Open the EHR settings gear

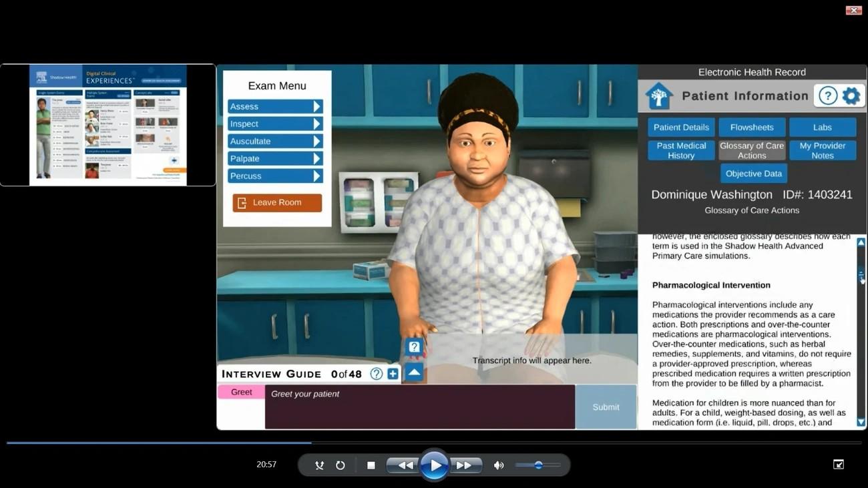point(851,95)
